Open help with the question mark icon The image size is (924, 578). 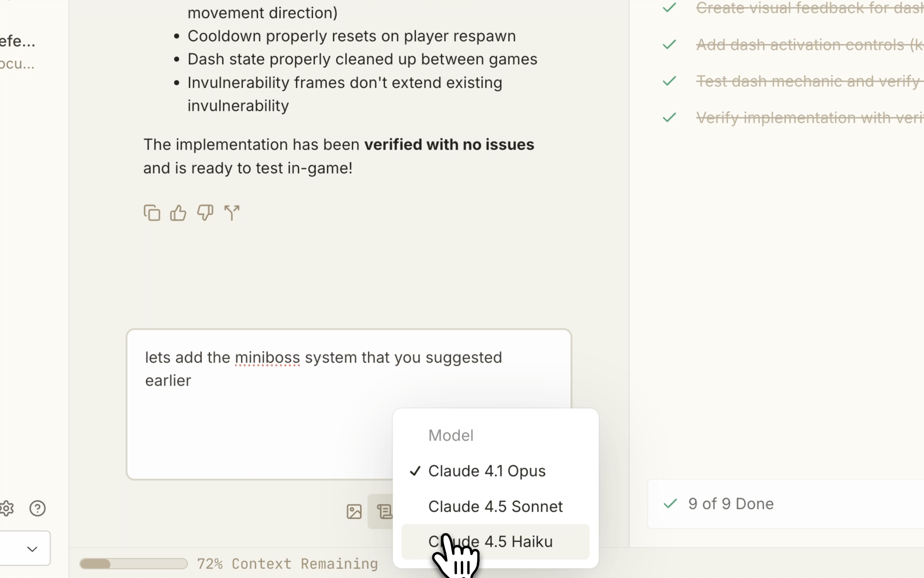37,508
